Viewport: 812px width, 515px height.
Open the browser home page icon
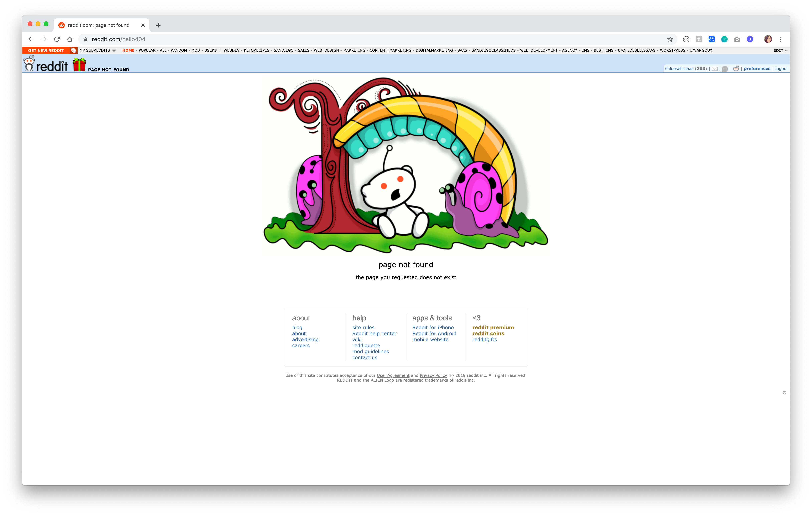[x=70, y=39]
